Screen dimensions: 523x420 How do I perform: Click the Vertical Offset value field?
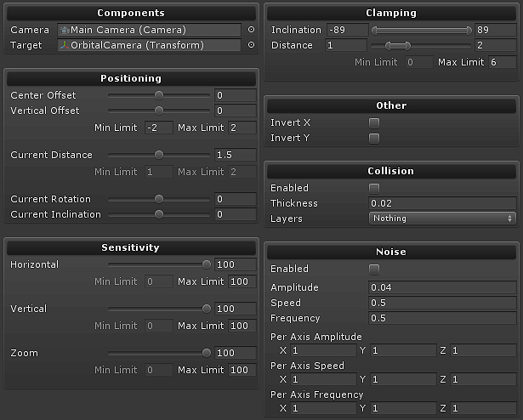(x=236, y=111)
